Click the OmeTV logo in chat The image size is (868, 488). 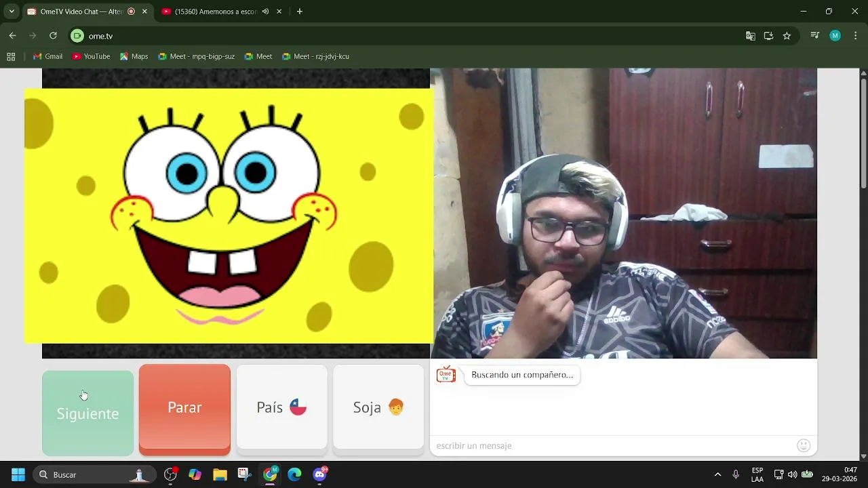(x=446, y=375)
